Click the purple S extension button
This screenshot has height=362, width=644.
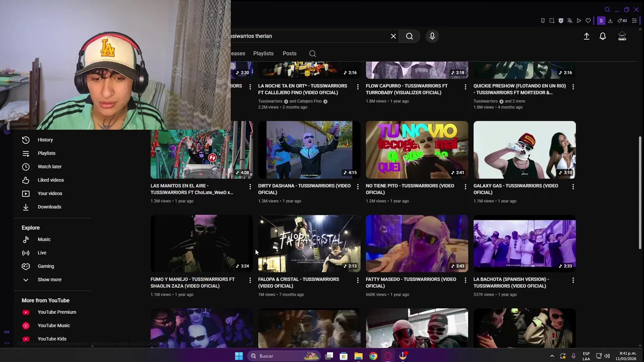tap(601, 21)
